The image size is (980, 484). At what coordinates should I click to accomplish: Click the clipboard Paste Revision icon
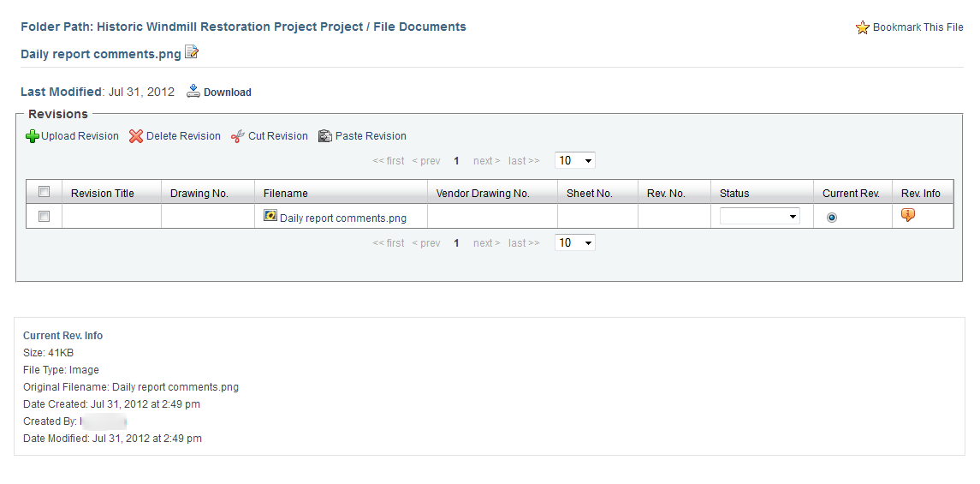pos(325,136)
